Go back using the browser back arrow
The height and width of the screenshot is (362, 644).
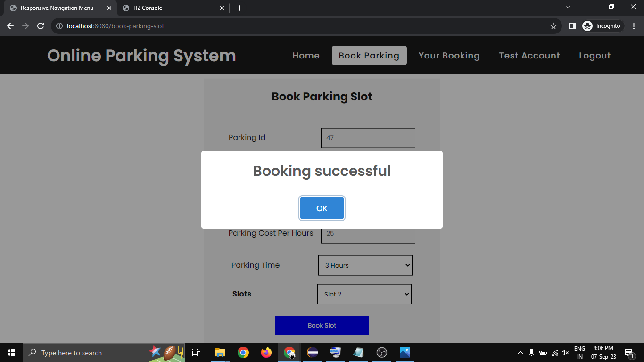10,26
